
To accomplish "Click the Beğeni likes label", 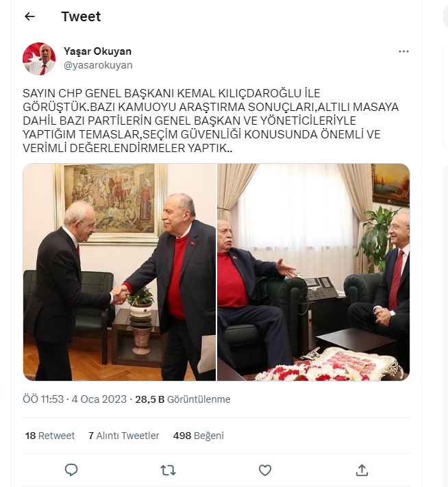I will pyautogui.click(x=209, y=436).
